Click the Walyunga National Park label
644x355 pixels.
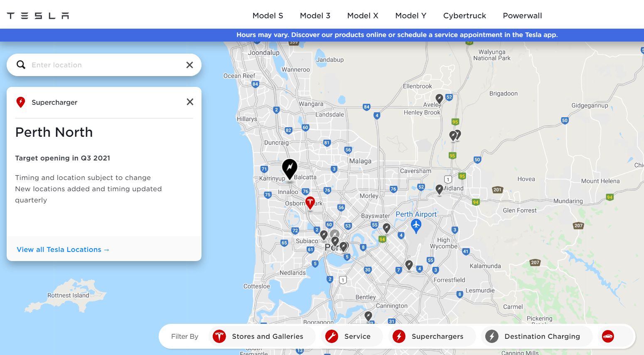point(492,55)
